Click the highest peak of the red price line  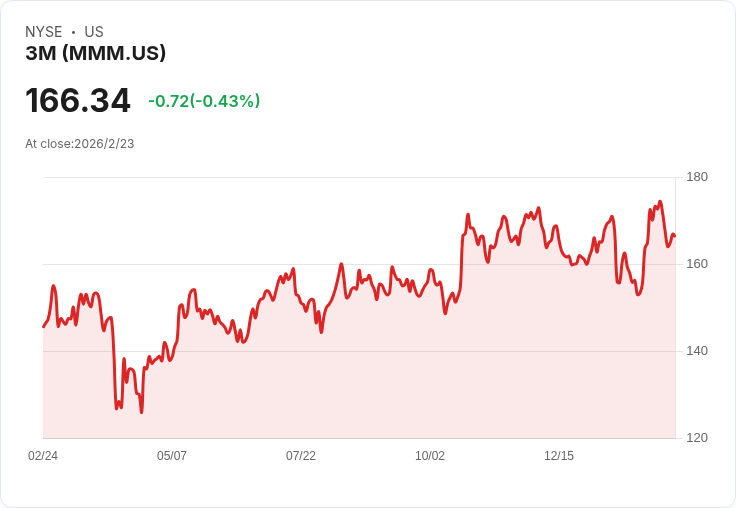point(660,202)
